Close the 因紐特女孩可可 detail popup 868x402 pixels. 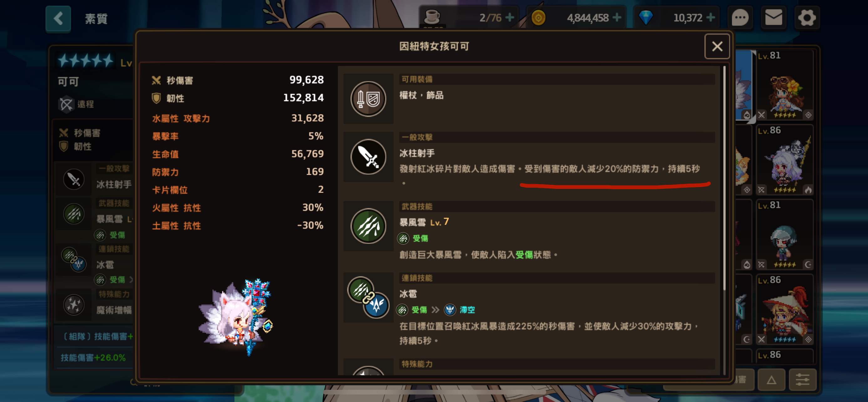717,47
